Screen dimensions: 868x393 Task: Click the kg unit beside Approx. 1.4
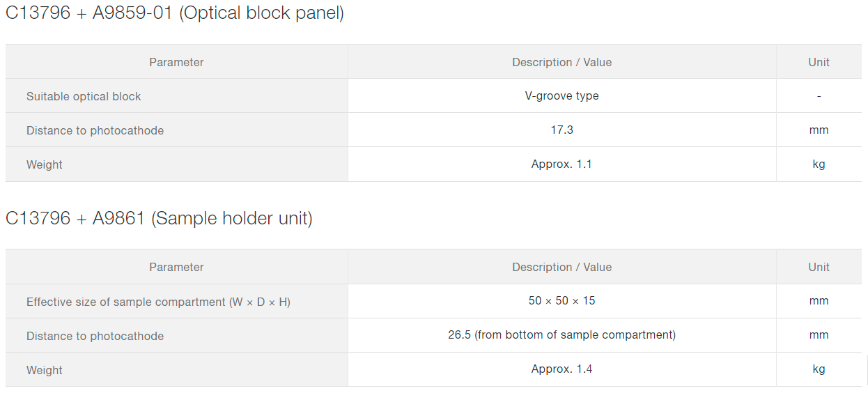819,369
